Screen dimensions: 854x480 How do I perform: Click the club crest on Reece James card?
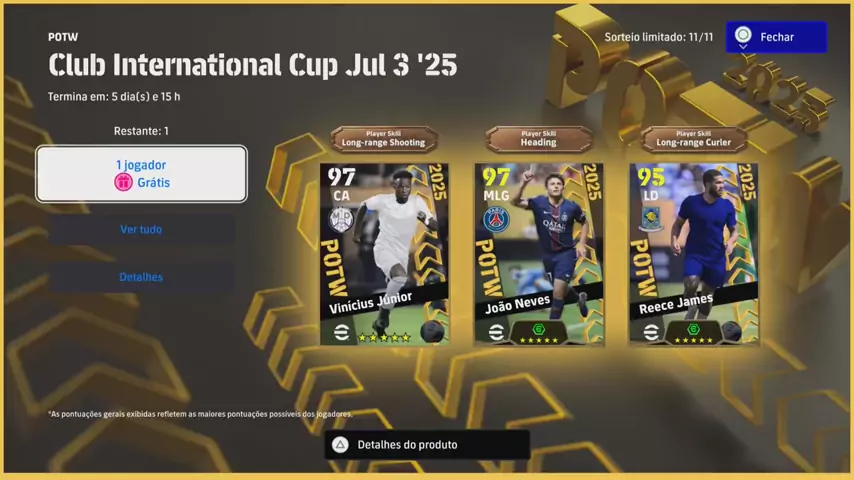651,219
